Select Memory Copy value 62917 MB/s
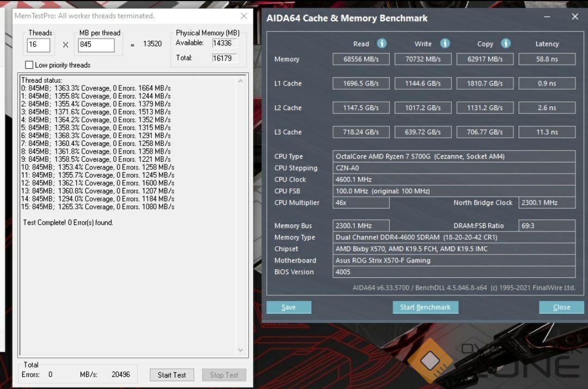Screen dimensions: 588x389 click(485, 59)
